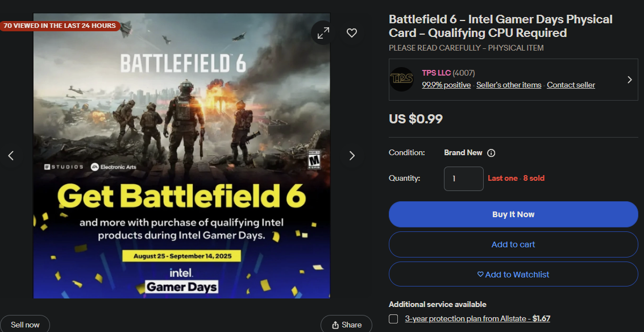Click the Contact seller link
Image resolution: width=644 pixels, height=332 pixels.
(571, 85)
